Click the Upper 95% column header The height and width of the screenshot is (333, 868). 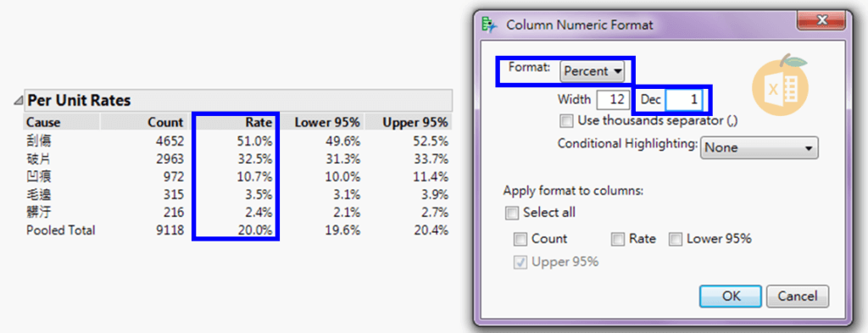pyautogui.click(x=415, y=122)
